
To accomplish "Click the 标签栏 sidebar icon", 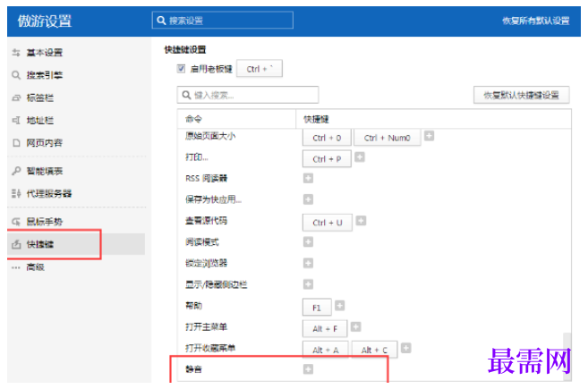I will pyautogui.click(x=16, y=98).
